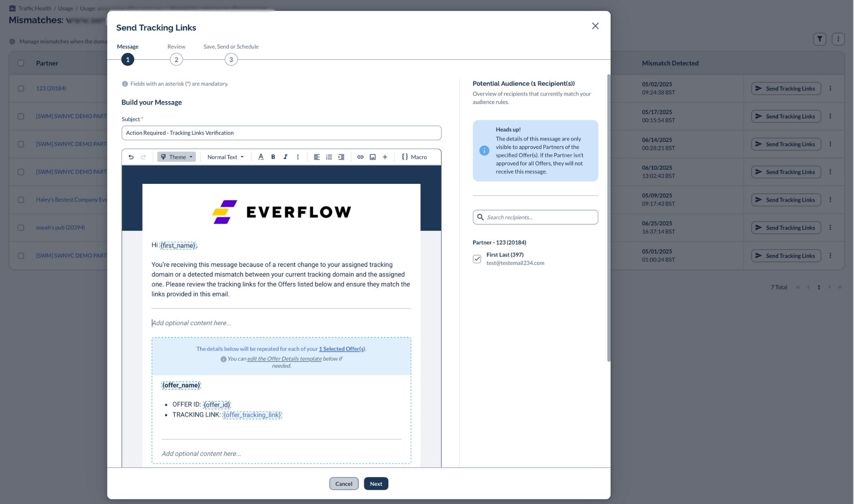Screen dimensions: 854x504
Task: Click the {offer_tracking_link} macro token
Action: (252, 415)
